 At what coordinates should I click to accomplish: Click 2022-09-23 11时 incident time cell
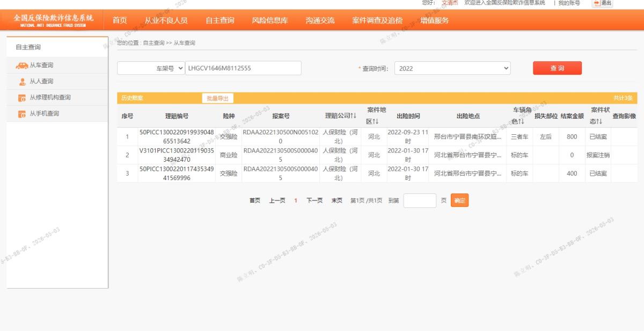point(408,136)
